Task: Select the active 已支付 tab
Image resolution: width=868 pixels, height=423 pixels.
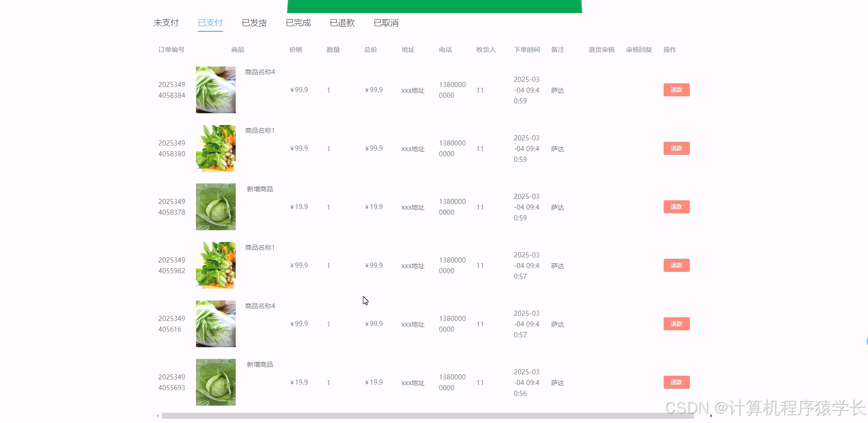Action: pyautogui.click(x=210, y=22)
